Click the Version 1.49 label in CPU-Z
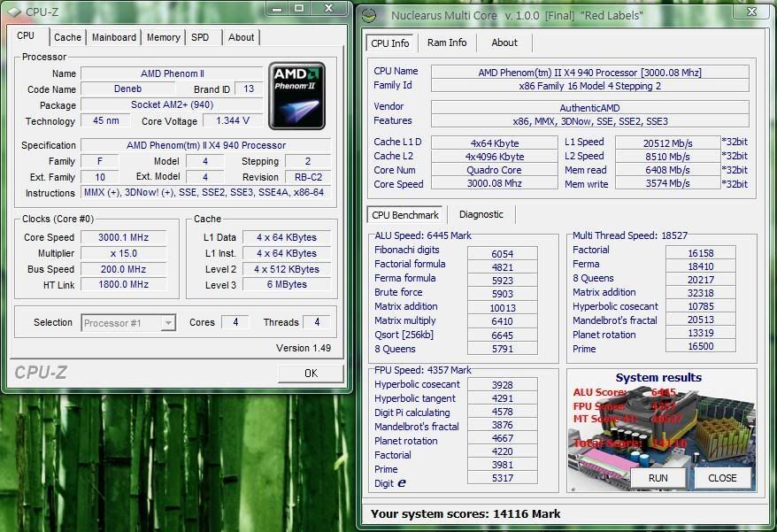Screen dimensions: 777x532 pyautogui.click(x=304, y=348)
